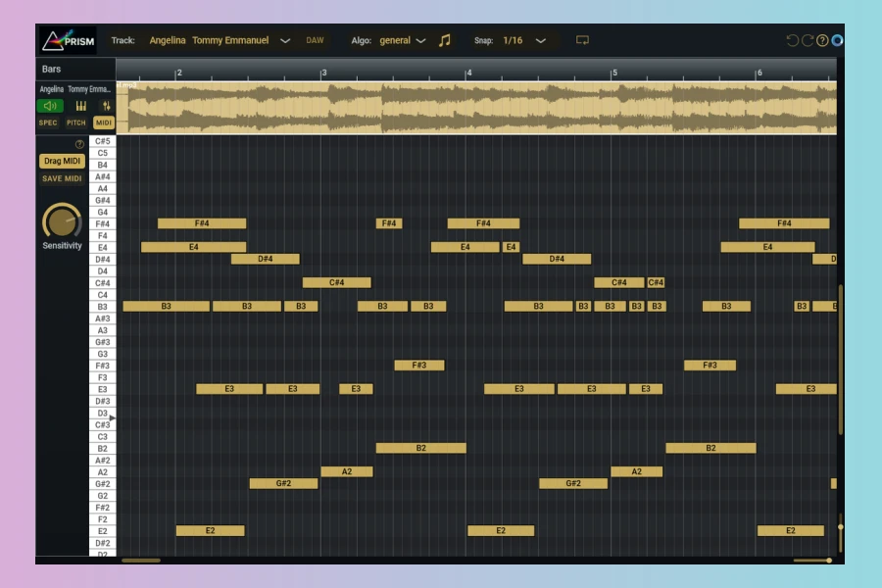
Task: Click the undo arrow icon
Action: 793,40
